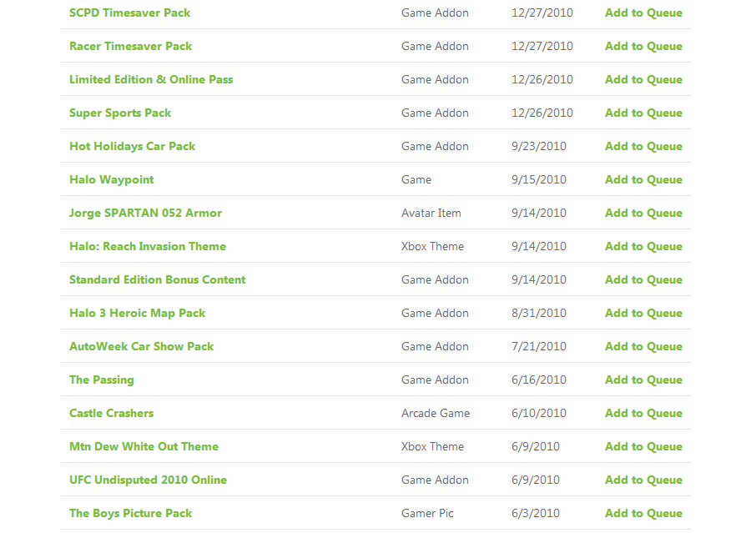This screenshot has width=756, height=533.
Task: Add Halo 3 Heroic Map Pack to queue
Action: (x=643, y=314)
